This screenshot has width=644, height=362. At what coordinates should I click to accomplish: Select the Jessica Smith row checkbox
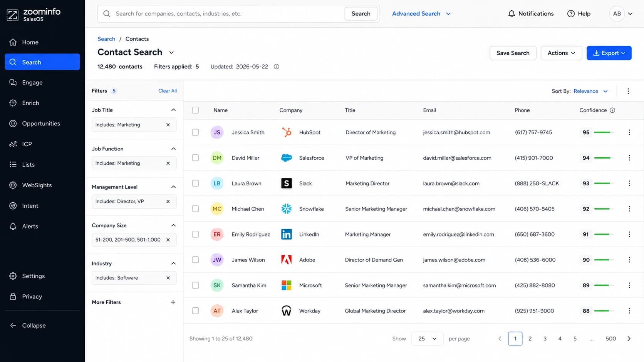coord(196,132)
